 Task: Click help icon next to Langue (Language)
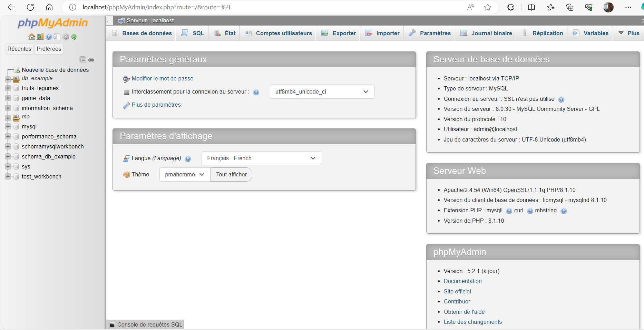coord(188,159)
